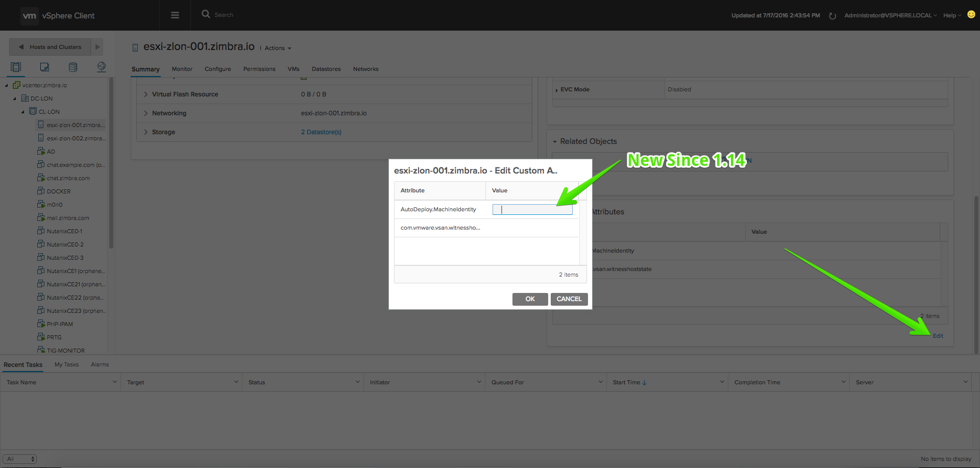
Task: Select com.vmware.vsan.witnessho... attribute row
Action: (x=486, y=228)
